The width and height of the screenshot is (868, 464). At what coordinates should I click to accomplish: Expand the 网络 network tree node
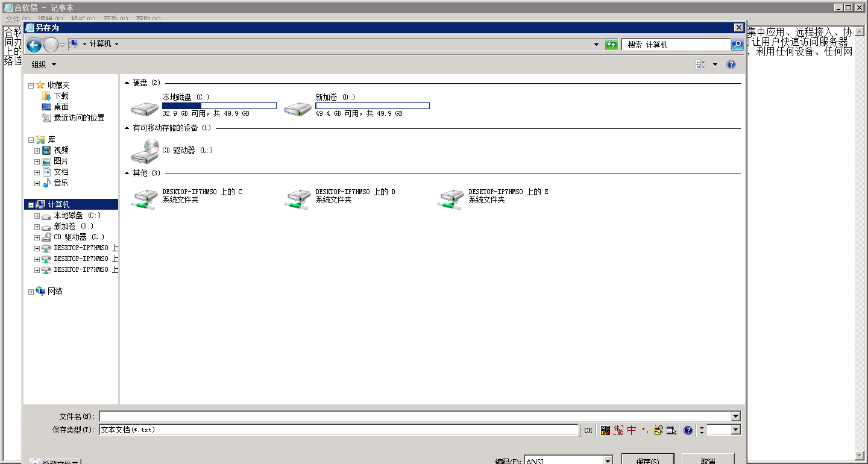[x=31, y=292]
